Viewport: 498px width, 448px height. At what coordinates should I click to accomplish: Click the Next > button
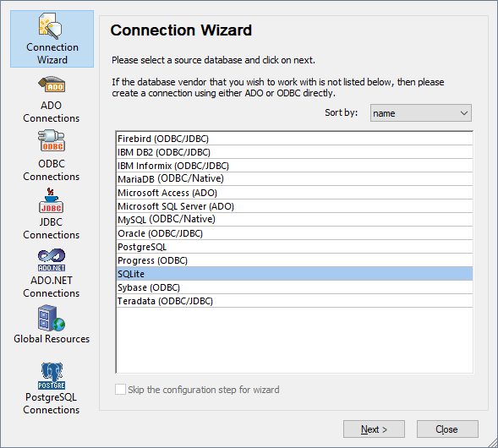click(374, 429)
